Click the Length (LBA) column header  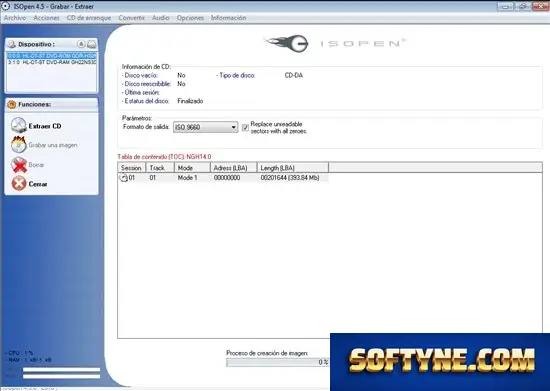tap(293, 168)
